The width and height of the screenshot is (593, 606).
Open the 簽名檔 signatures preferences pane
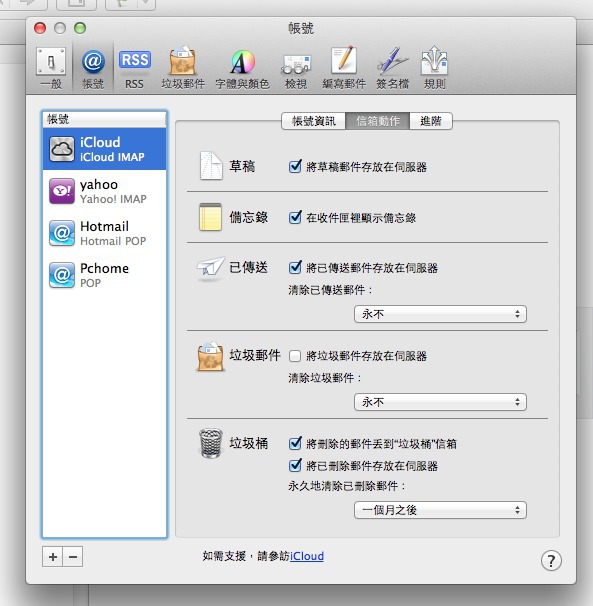(392, 68)
